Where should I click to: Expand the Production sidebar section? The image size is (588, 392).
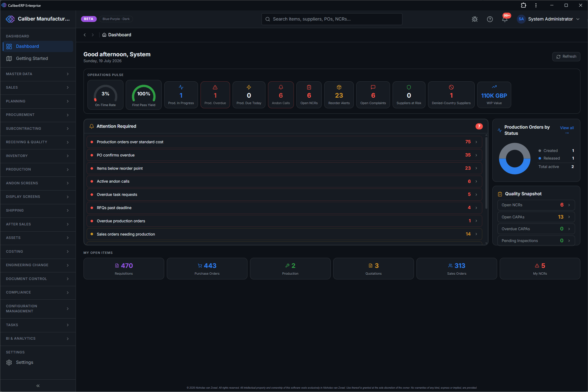point(38,169)
